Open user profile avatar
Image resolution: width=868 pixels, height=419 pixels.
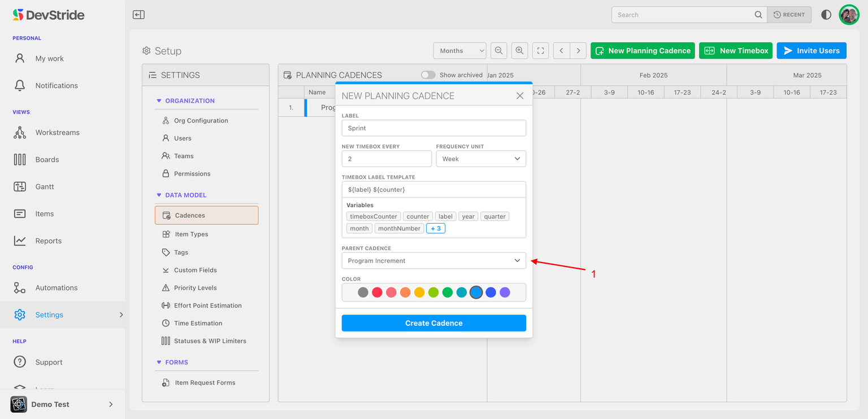pyautogui.click(x=849, y=15)
